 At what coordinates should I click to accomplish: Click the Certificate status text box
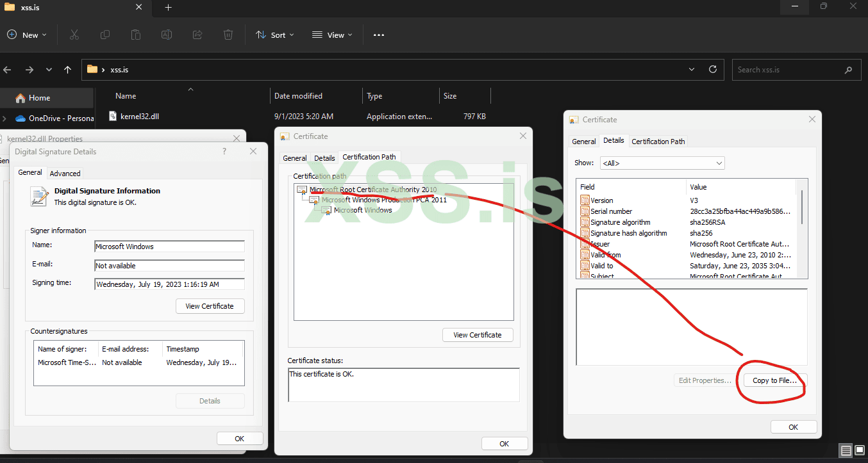coord(404,385)
